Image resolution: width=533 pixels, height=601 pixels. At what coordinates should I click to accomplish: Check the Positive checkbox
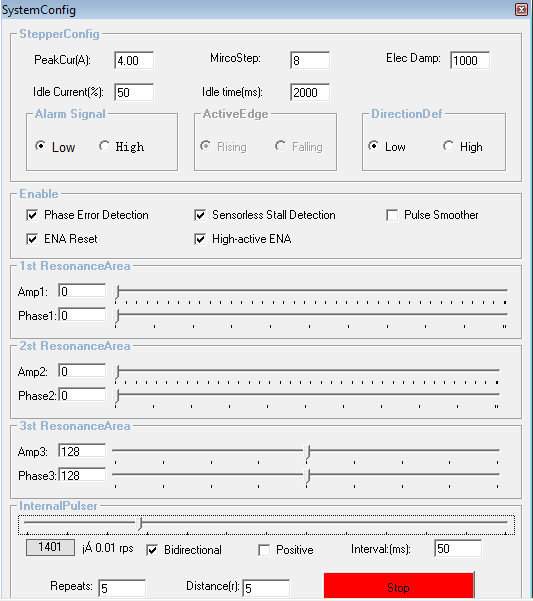tap(264, 550)
